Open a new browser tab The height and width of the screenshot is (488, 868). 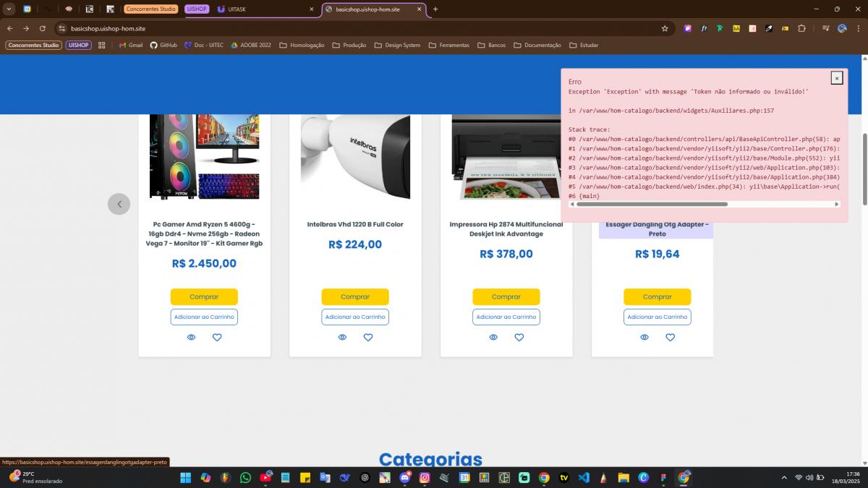435,9
